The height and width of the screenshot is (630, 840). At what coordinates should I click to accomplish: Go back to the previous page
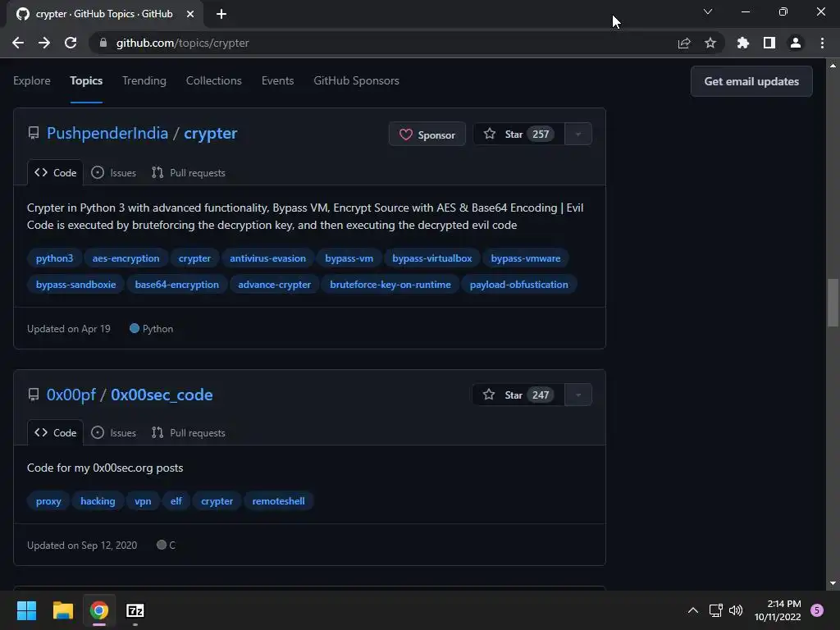[x=18, y=43]
